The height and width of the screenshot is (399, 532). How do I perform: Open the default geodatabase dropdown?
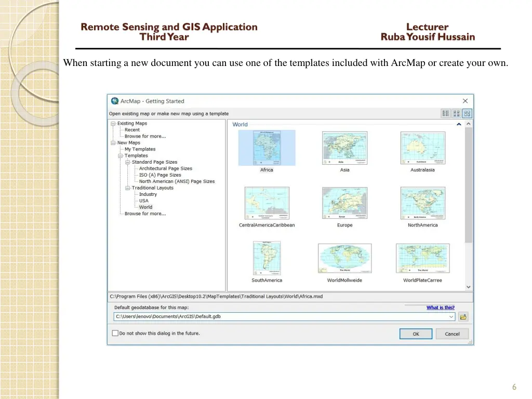coord(451,316)
